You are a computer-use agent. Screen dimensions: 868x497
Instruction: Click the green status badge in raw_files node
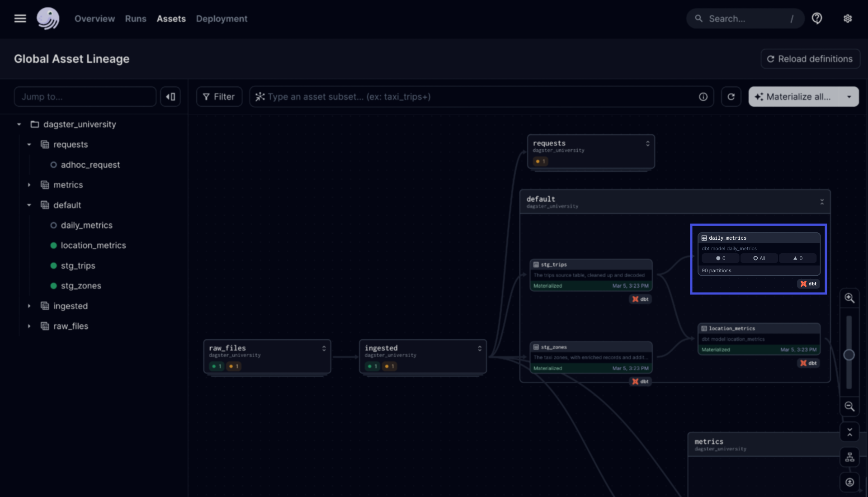pos(217,366)
